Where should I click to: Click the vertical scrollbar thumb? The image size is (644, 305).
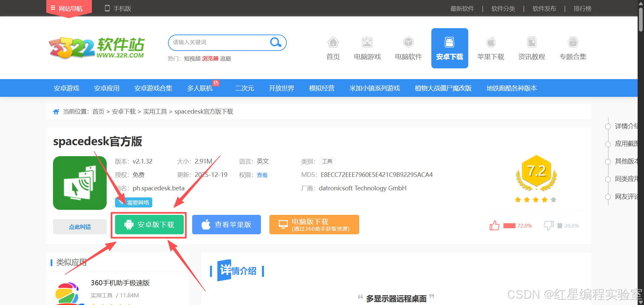pyautogui.click(x=641, y=19)
